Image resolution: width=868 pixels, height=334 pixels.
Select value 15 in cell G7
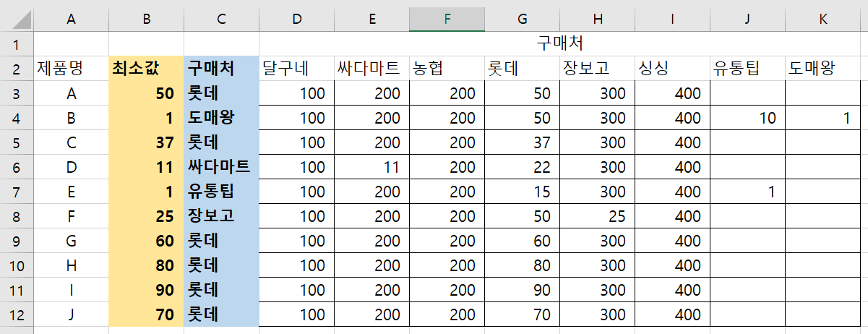(522, 192)
